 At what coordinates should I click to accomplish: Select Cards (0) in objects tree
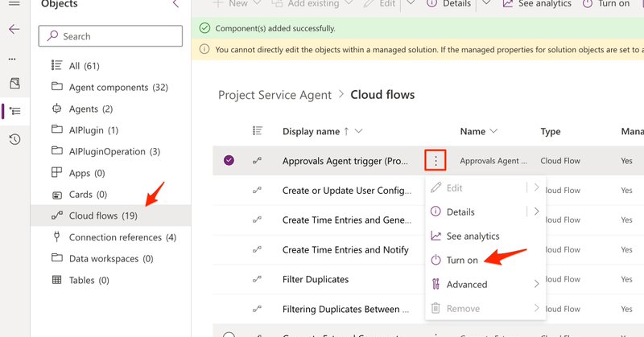(110, 194)
